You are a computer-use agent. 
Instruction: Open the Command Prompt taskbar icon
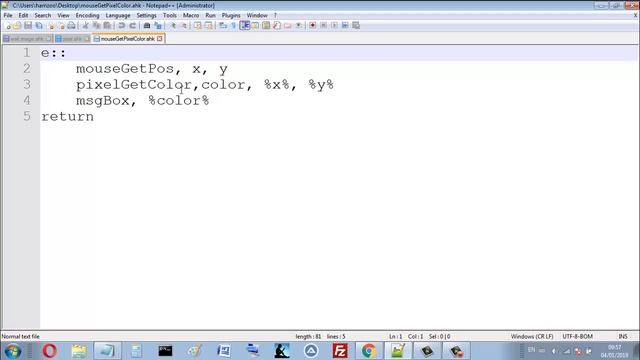165,351
